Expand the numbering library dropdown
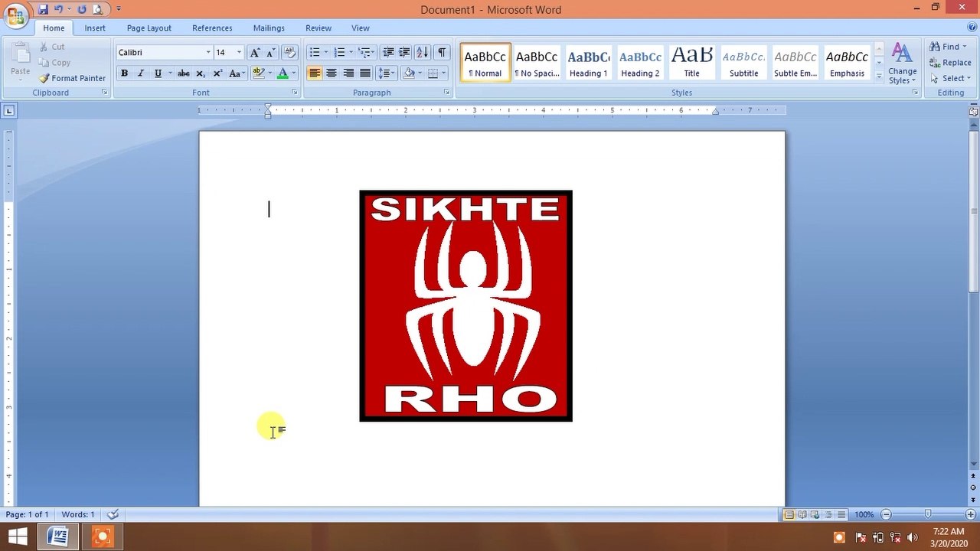 (351, 52)
